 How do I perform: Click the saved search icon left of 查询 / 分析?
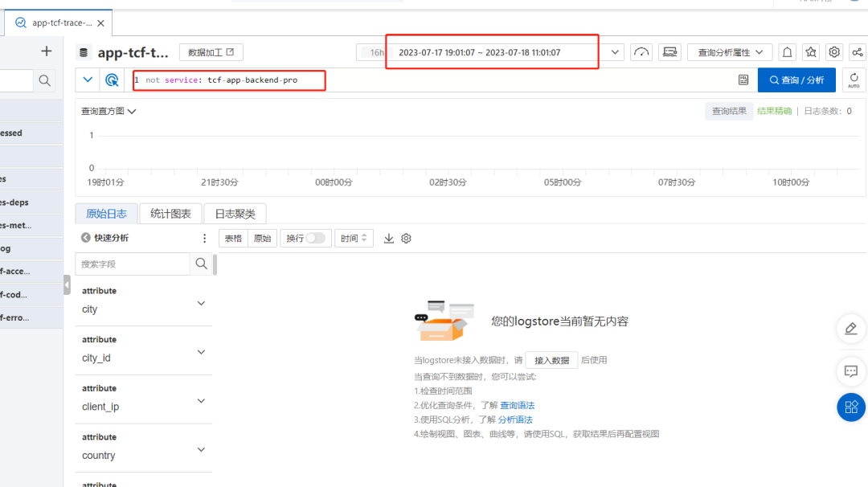743,80
